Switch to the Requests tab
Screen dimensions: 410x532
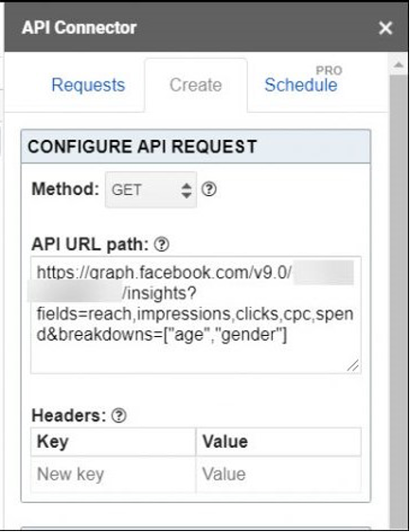click(x=88, y=85)
